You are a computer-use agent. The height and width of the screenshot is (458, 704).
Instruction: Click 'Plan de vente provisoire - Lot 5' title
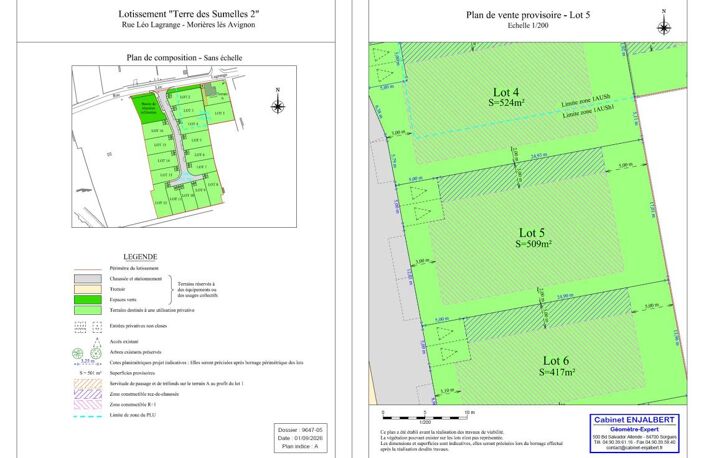click(528, 15)
